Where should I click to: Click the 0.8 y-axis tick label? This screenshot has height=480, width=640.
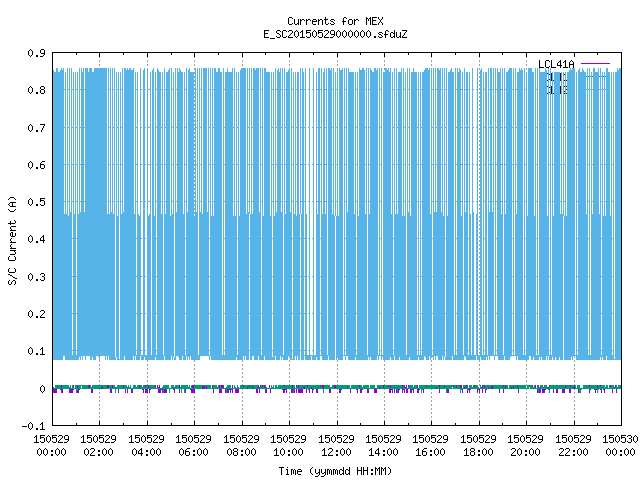coord(36,90)
